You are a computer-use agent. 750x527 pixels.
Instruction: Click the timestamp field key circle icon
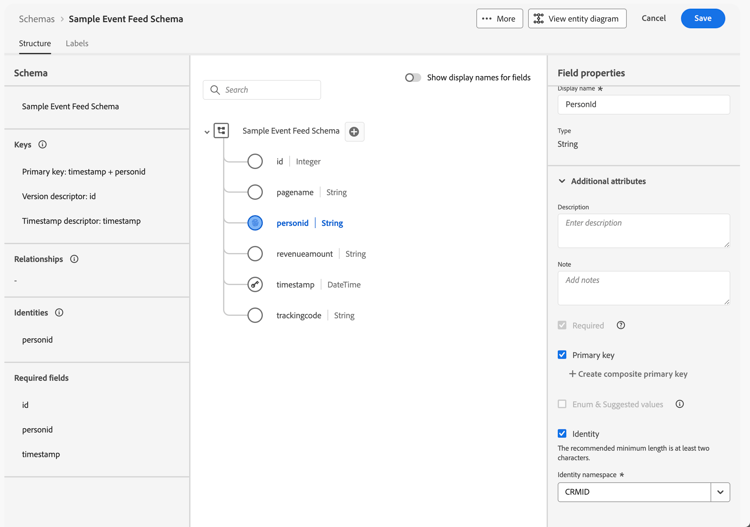[x=255, y=285]
